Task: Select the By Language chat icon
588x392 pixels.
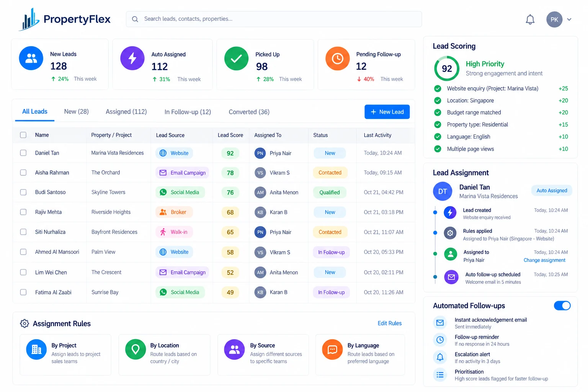Action: [332, 350]
